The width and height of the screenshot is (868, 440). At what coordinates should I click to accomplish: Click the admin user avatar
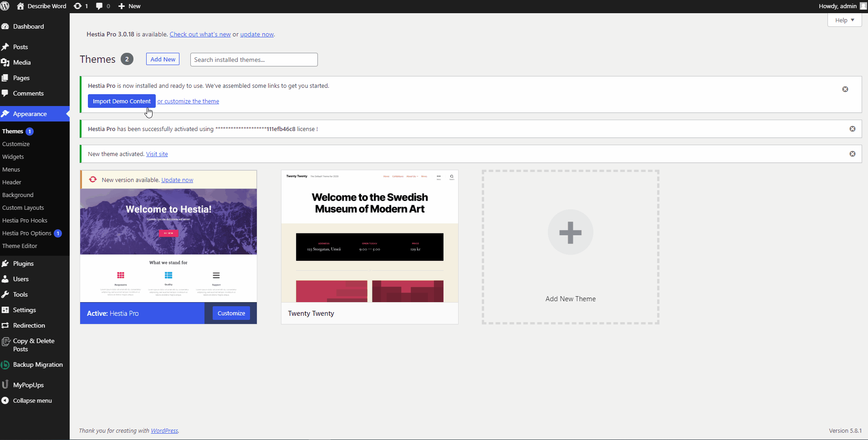(863, 6)
